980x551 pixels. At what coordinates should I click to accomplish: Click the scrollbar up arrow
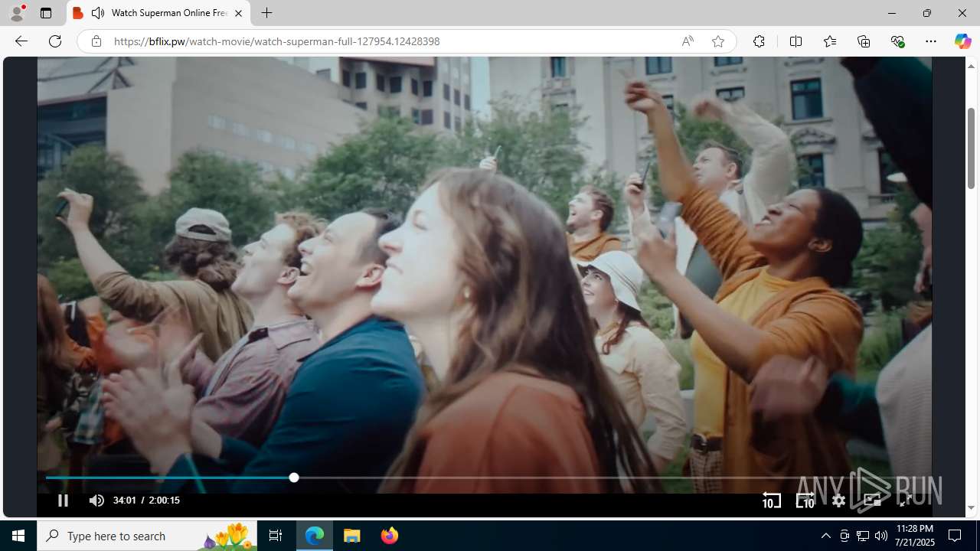click(971, 66)
